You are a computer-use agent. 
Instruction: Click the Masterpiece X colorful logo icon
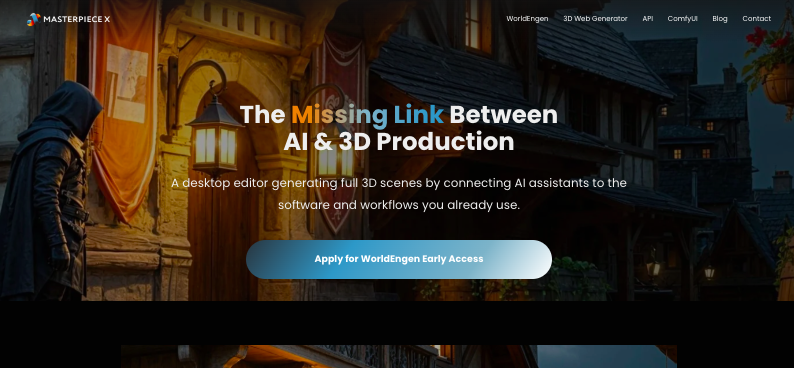(x=33, y=19)
